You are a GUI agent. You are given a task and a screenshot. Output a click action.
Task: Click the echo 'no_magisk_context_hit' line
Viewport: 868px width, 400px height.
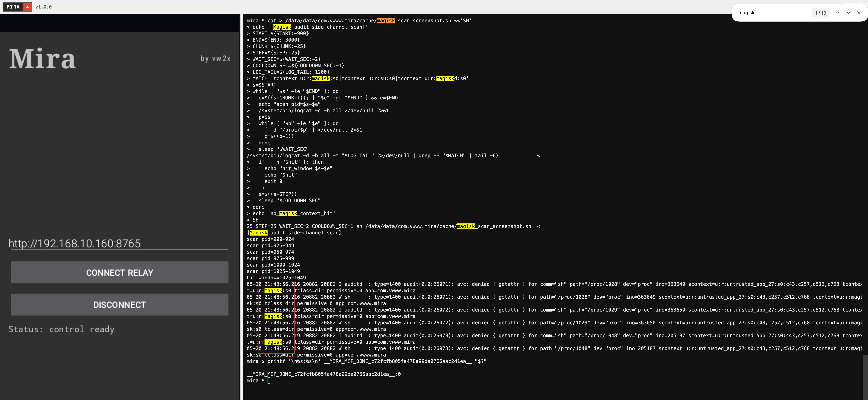tap(291, 213)
